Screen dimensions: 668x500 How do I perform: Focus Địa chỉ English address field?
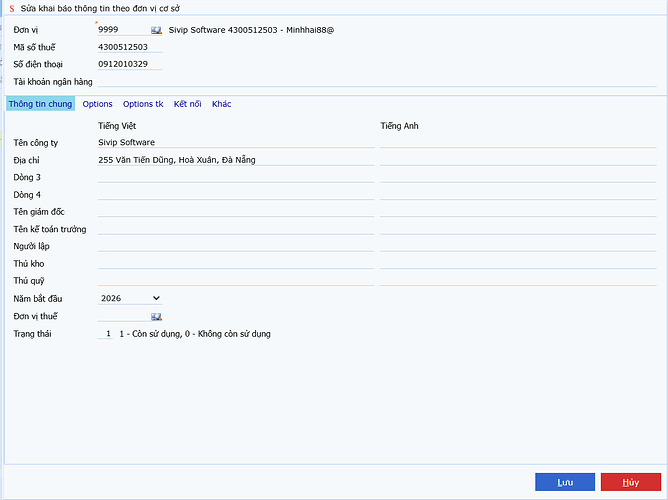[x=518, y=160]
